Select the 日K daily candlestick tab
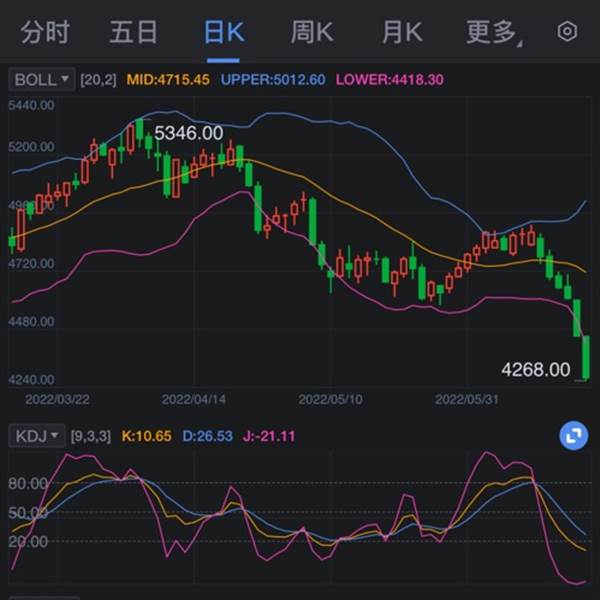The width and height of the screenshot is (600, 600). click(224, 32)
